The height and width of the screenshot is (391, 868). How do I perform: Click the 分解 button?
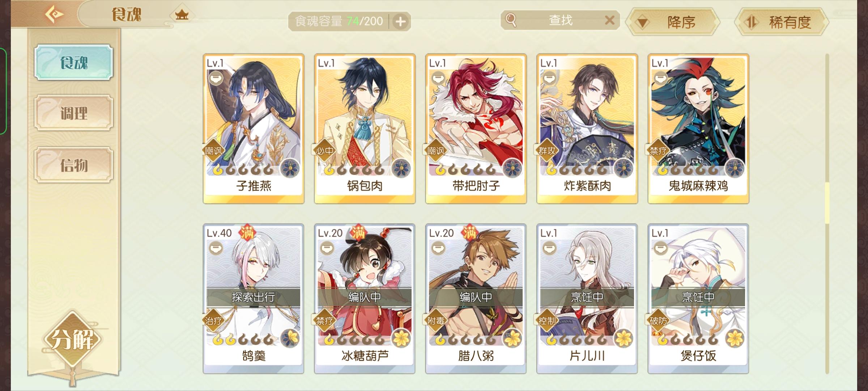click(72, 340)
